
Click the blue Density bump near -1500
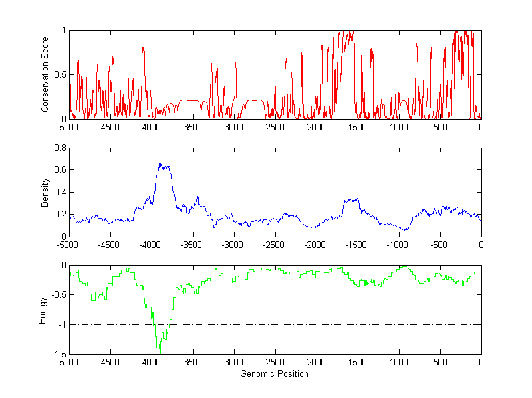[x=351, y=199]
